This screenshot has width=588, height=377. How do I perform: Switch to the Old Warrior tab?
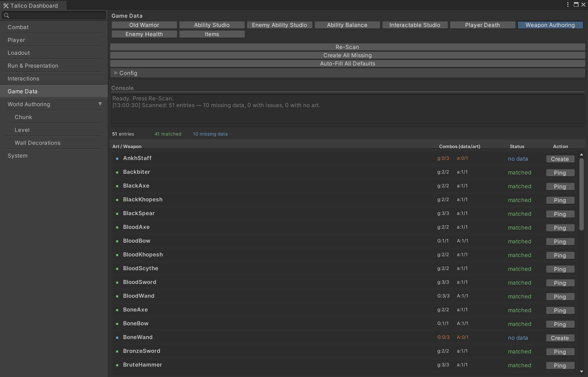coord(144,25)
